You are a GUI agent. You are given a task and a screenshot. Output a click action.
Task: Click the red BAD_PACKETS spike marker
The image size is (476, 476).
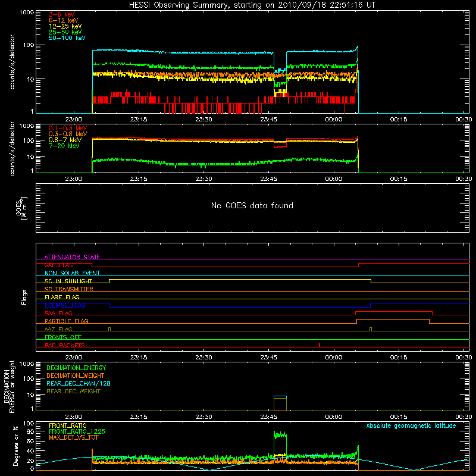(x=320, y=345)
